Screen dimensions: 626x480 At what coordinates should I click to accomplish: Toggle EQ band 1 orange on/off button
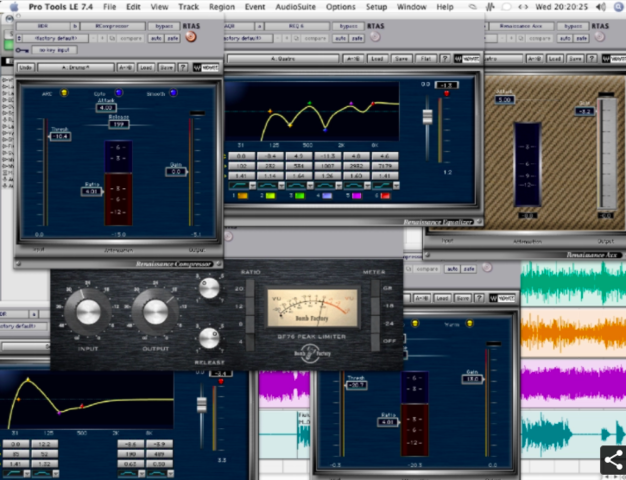point(242,196)
